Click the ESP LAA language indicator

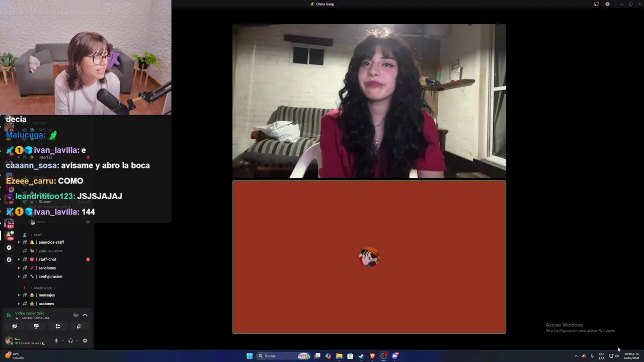click(x=602, y=356)
